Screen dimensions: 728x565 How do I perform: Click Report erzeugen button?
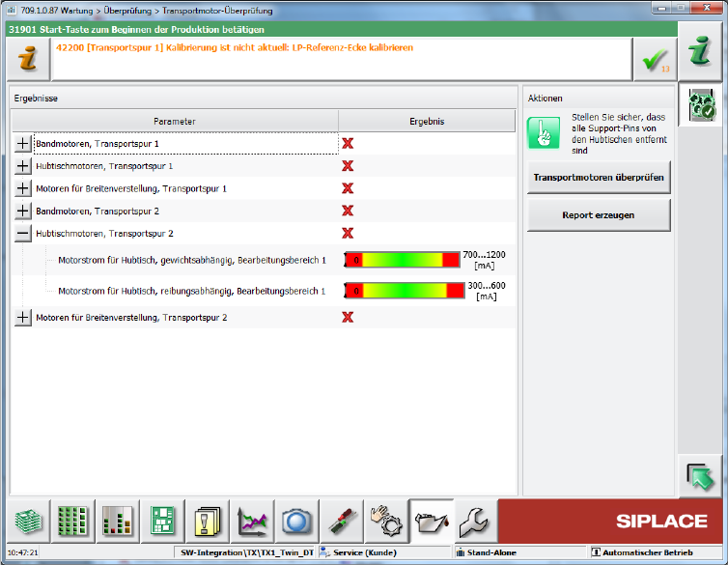pos(599,215)
